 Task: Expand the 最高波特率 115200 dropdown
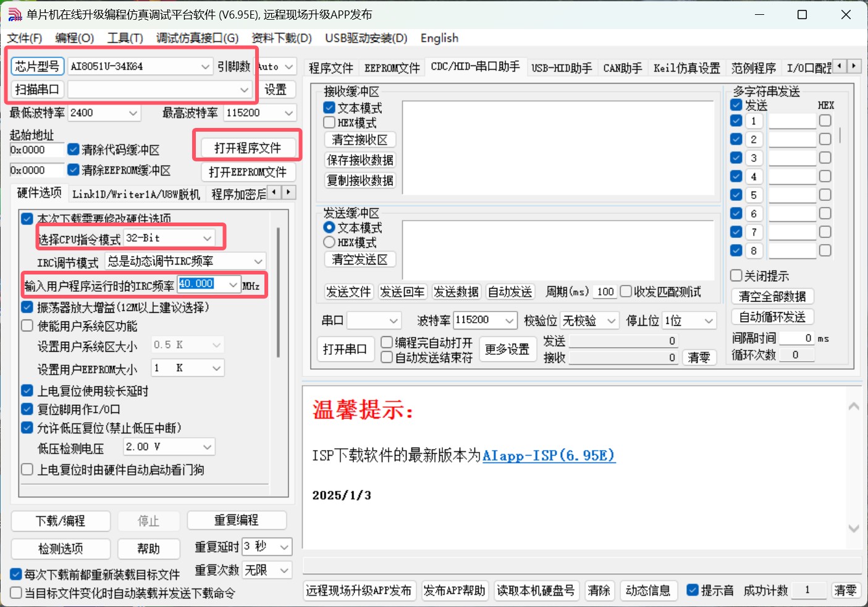289,113
